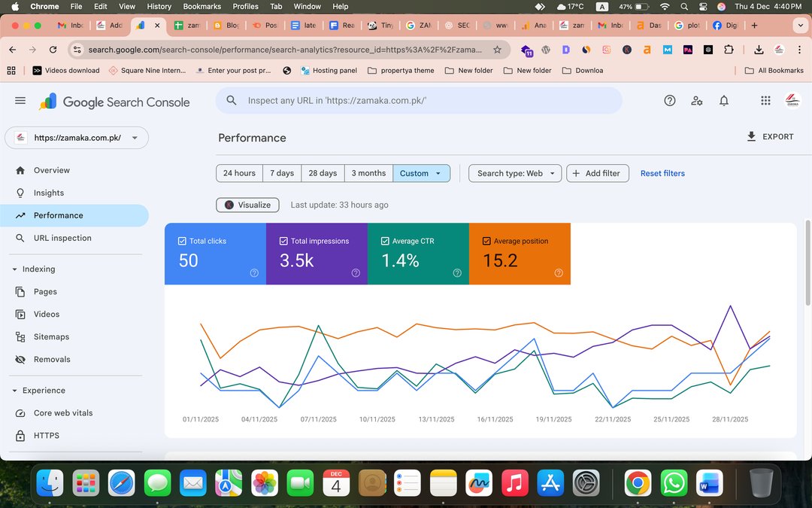Click the Total clicks help icon
Screen dimensions: 812x508
click(254, 273)
